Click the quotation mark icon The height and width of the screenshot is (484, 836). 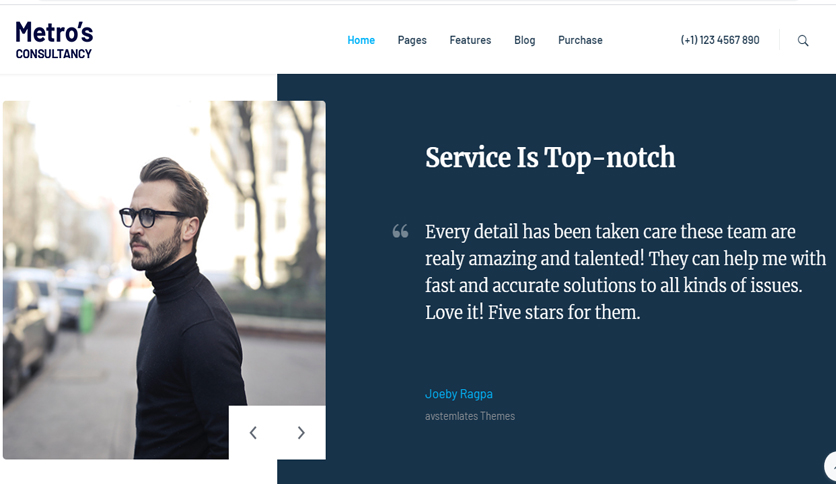[400, 231]
